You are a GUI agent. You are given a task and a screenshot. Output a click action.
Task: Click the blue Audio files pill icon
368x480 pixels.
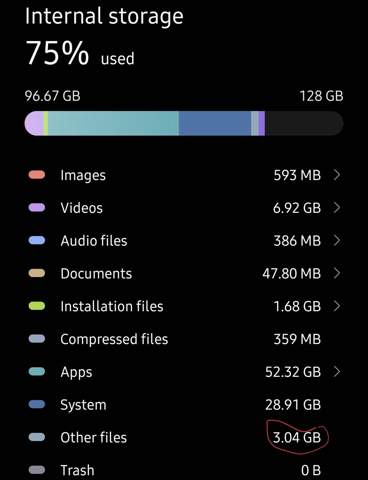tap(37, 240)
